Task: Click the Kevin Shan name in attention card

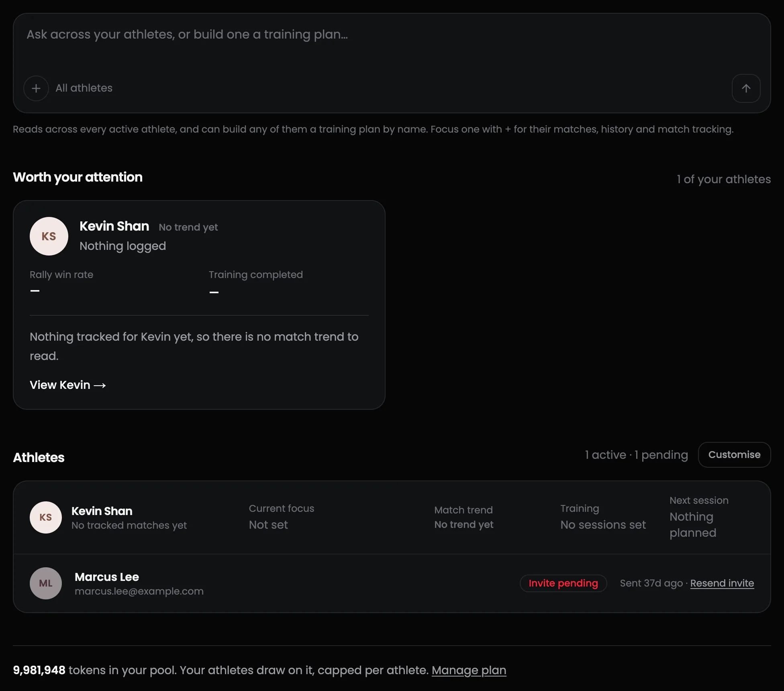Action: click(114, 226)
